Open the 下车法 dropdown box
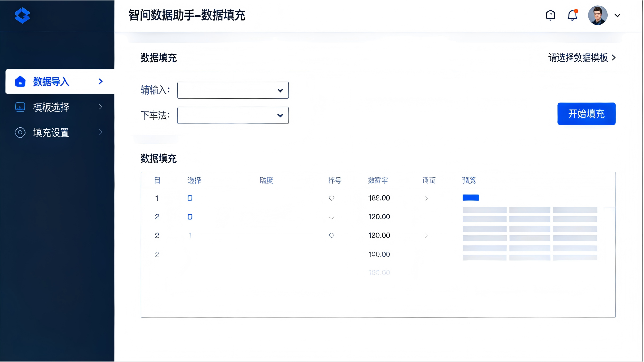The width and height of the screenshot is (644, 362). tap(233, 116)
